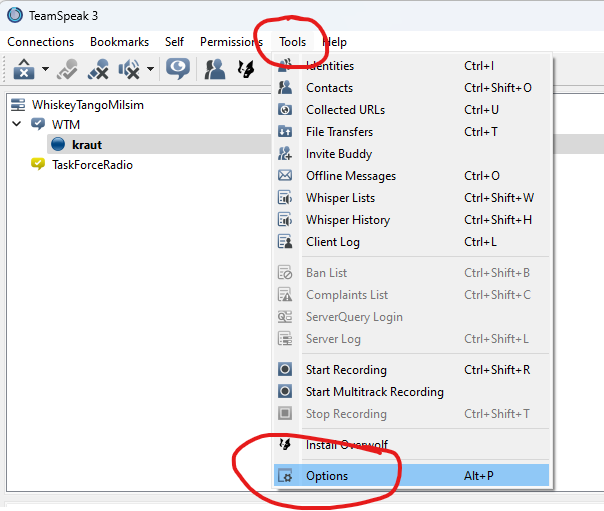Select Invite Buddy menu entry
The image size is (604, 511).
411,154
